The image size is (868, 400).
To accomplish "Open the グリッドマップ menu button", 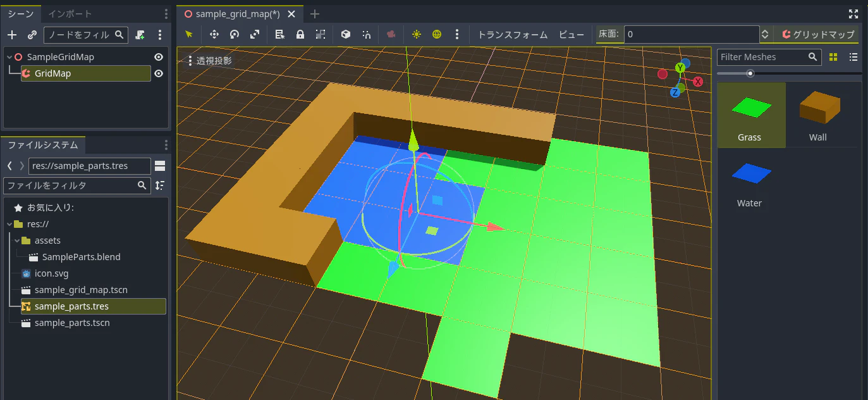I will point(818,35).
